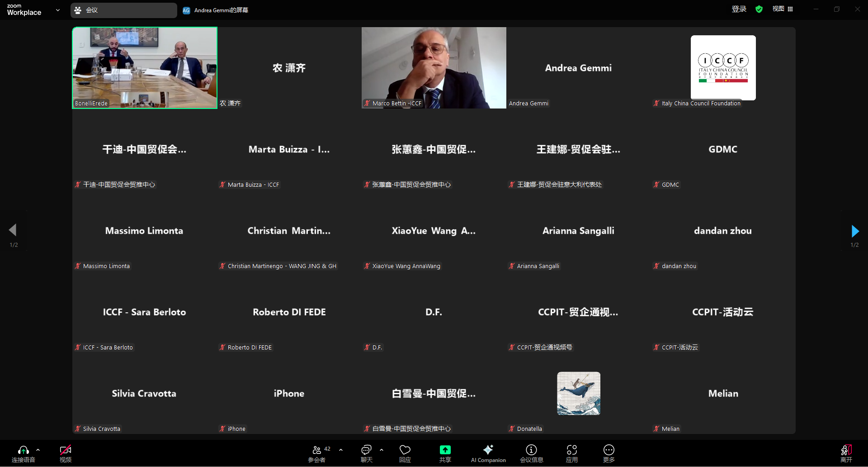Click the green security shield icon
The height and width of the screenshot is (467, 868).
pyautogui.click(x=759, y=9)
